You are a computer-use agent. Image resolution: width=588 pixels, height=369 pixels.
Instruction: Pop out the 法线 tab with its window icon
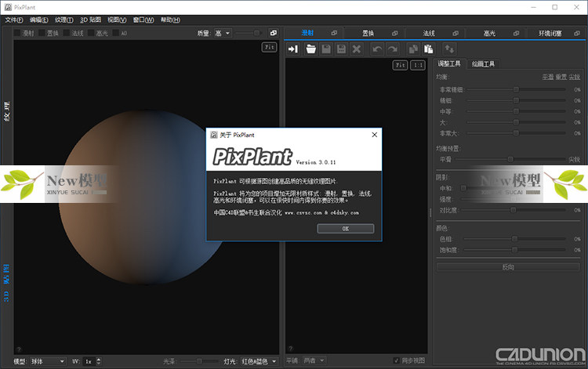[x=456, y=33]
